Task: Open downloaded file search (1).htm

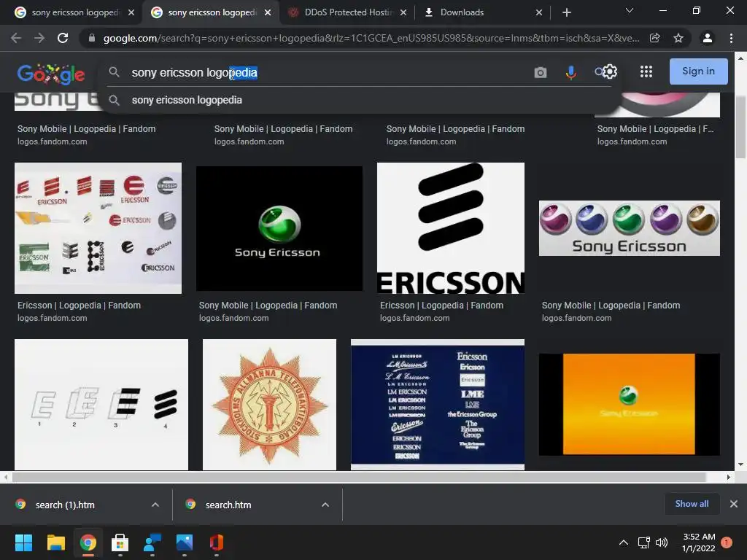Action: pos(65,505)
